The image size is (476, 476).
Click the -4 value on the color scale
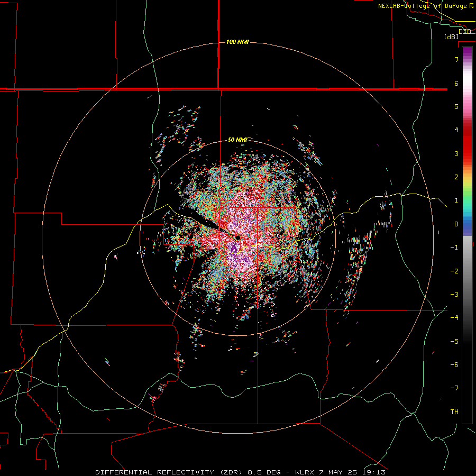(454, 318)
